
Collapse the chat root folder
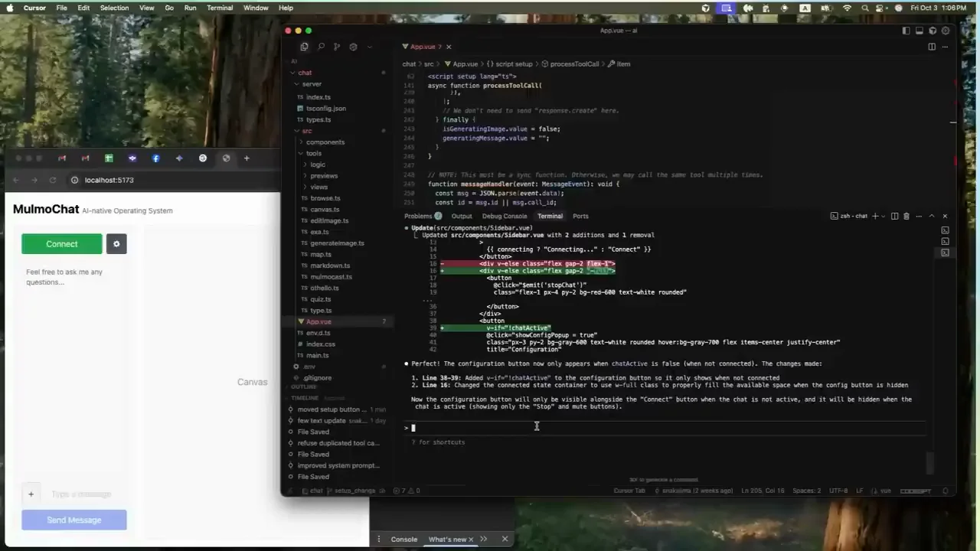[305, 73]
